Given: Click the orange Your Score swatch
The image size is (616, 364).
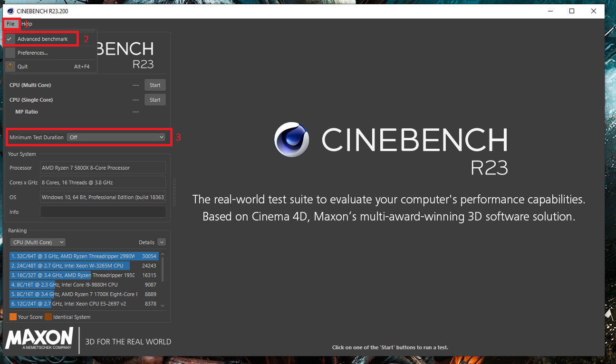Looking at the screenshot, I should click(x=13, y=316).
